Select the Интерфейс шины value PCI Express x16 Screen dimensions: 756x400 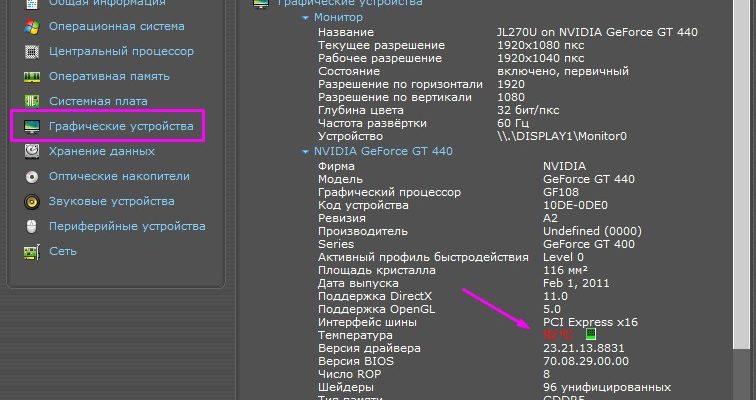(x=590, y=322)
